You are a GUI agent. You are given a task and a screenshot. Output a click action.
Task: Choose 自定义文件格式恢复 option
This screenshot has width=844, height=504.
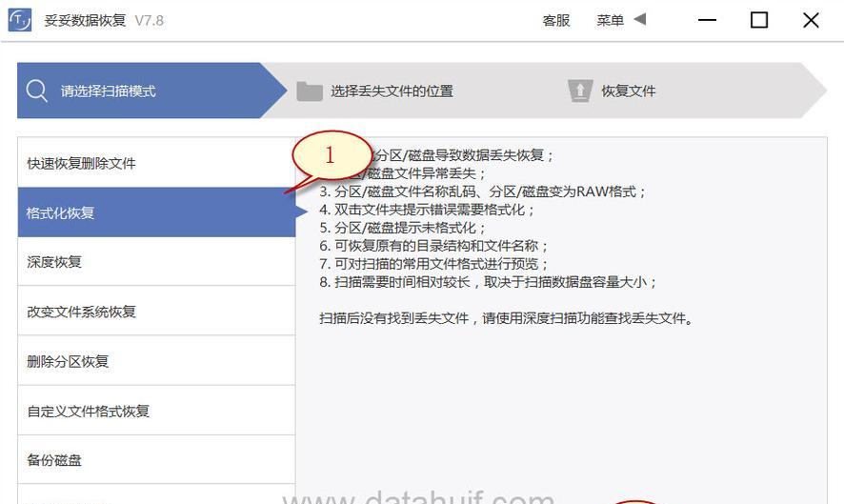point(156,411)
